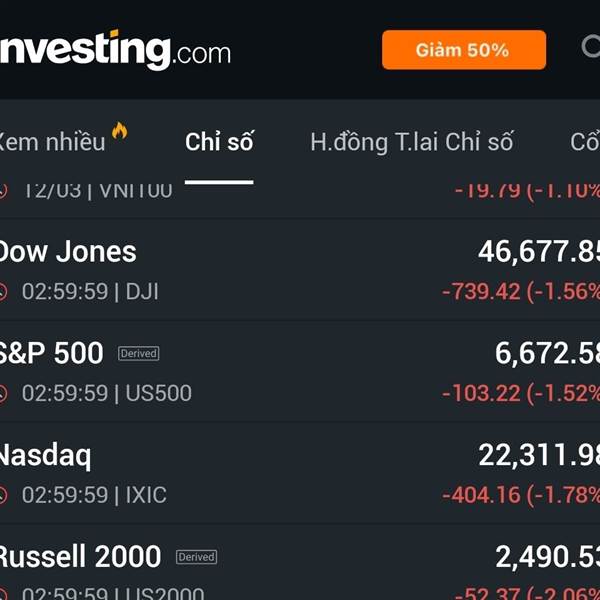Click the clock icon in Dow Jones row

[3, 292]
